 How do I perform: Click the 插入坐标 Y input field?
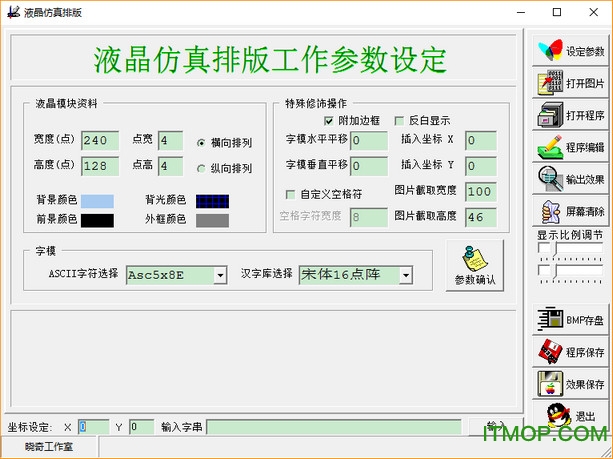point(481,166)
